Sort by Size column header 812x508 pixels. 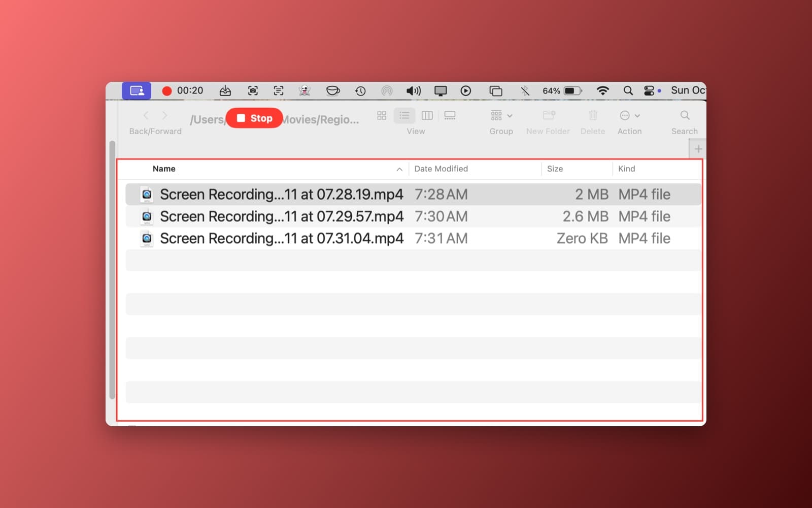tap(555, 169)
